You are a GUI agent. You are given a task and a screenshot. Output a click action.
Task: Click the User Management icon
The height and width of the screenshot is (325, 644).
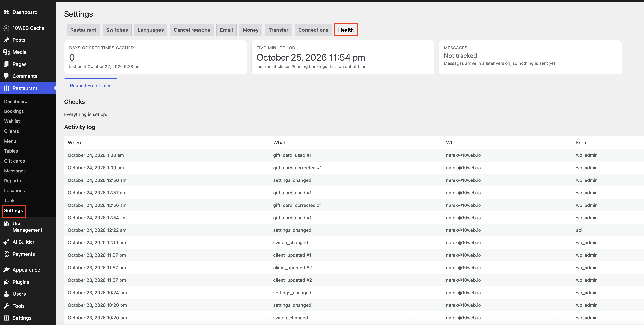6,224
